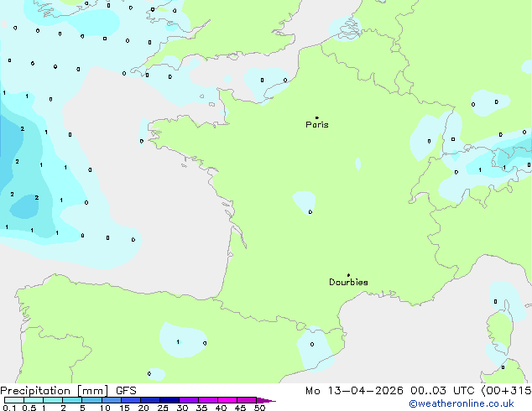Pick the 0.5 mm legend color swatch
The image size is (532, 411).
pos(34,400)
